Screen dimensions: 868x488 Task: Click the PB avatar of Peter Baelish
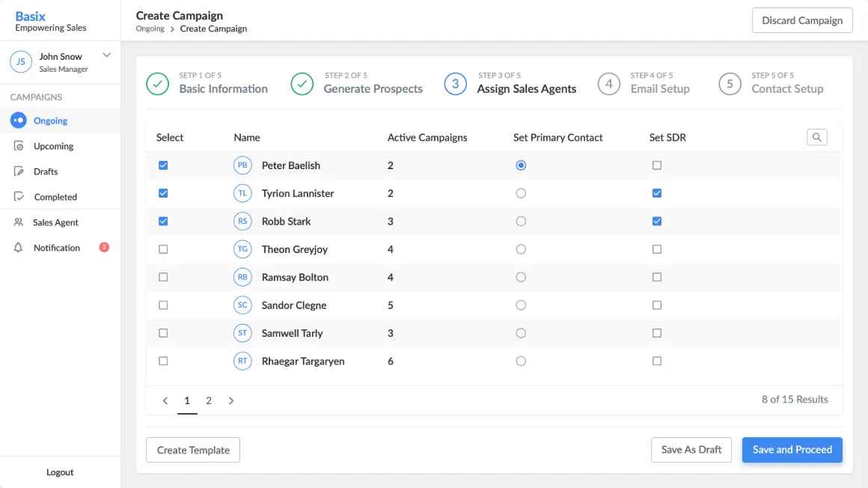pyautogui.click(x=242, y=165)
